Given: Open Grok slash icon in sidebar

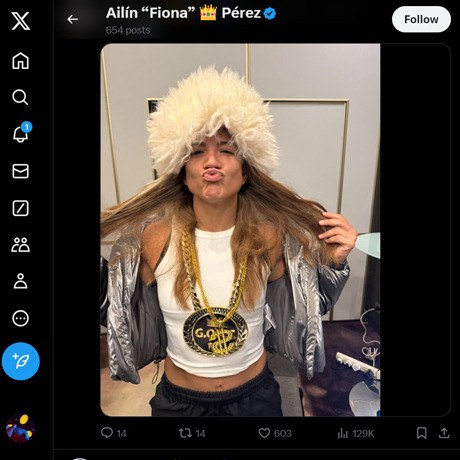Looking at the screenshot, I should (x=21, y=208).
